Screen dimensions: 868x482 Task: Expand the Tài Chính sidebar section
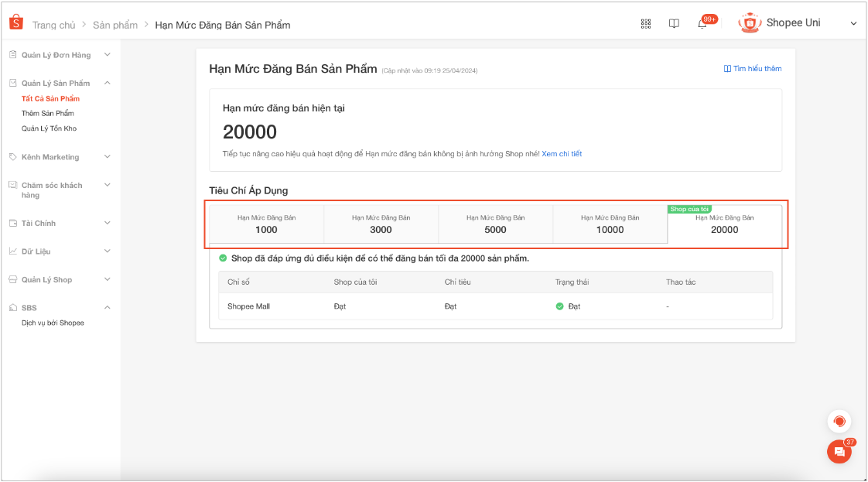click(x=107, y=223)
